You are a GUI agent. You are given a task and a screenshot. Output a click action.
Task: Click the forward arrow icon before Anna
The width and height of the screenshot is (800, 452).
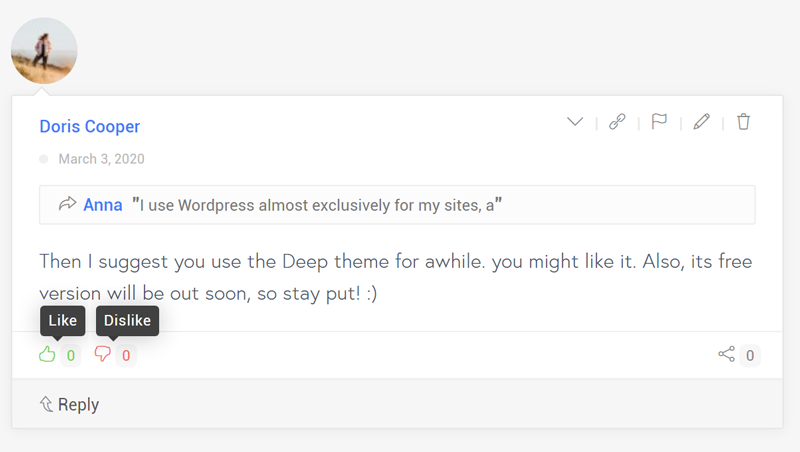67,204
